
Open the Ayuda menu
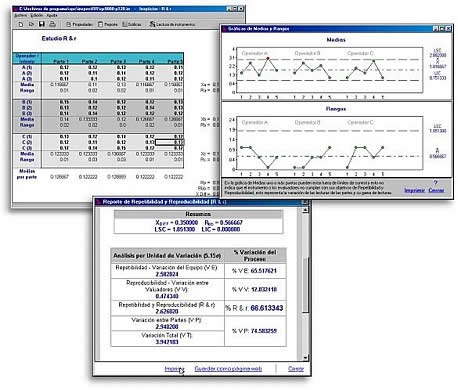(52, 15)
